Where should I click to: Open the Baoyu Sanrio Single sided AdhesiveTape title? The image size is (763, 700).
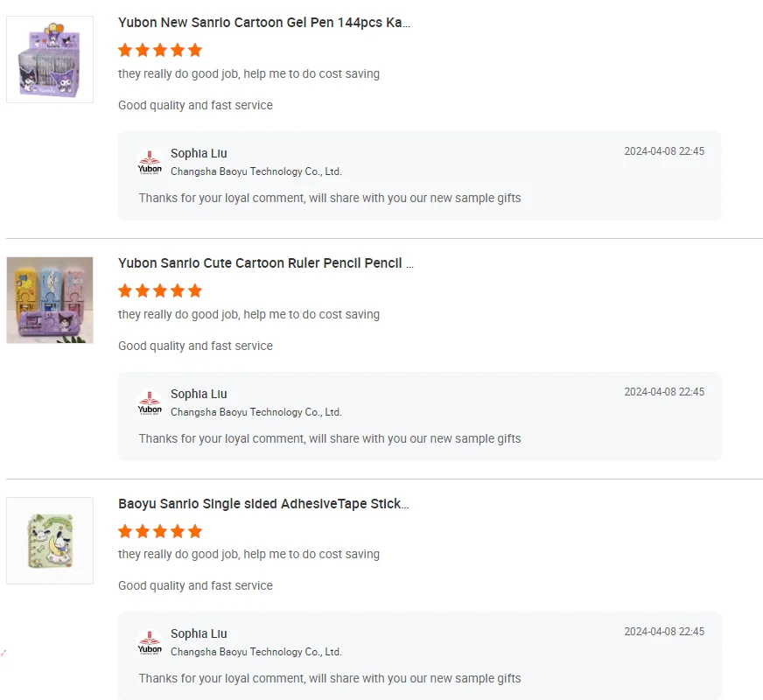click(x=263, y=504)
